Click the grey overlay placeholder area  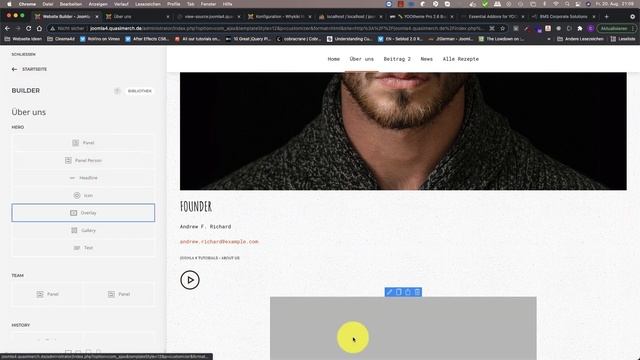(x=403, y=328)
